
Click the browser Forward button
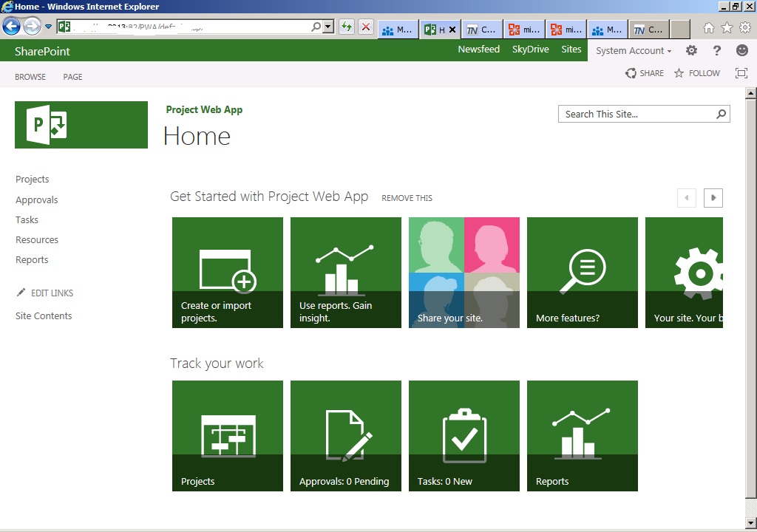(32, 27)
